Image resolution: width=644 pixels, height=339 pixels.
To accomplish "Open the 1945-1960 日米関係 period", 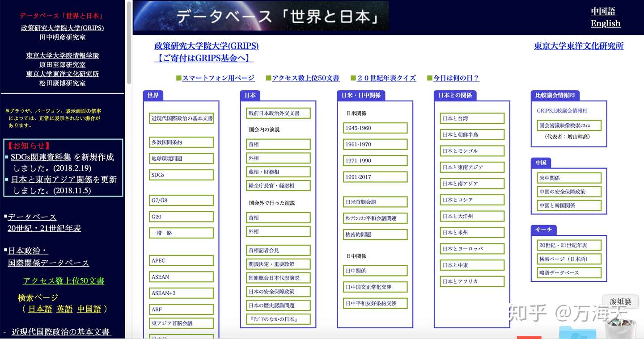I will (375, 128).
